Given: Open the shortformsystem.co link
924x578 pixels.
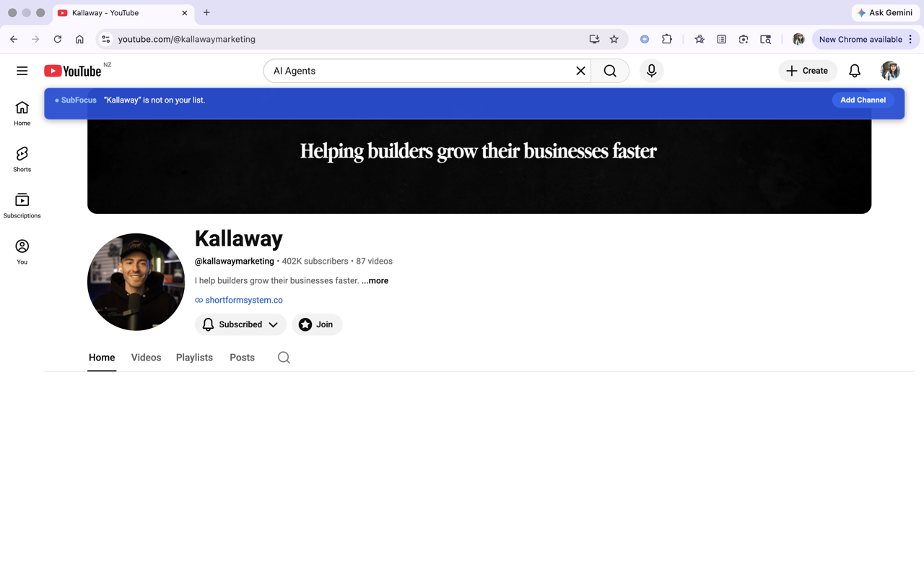Looking at the screenshot, I should tap(244, 300).
